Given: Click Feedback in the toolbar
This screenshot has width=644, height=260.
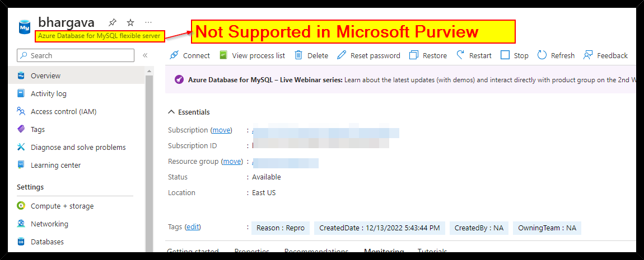Looking at the screenshot, I should coord(605,55).
